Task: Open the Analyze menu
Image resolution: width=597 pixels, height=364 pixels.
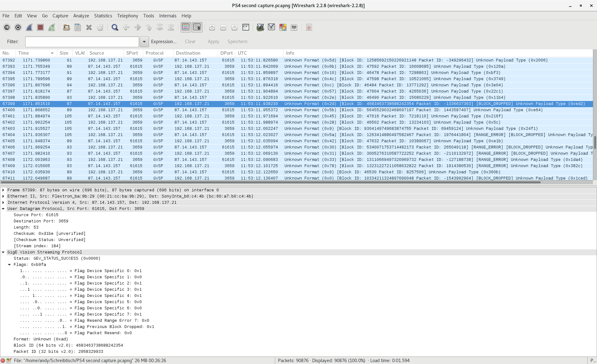Action: 81,16
